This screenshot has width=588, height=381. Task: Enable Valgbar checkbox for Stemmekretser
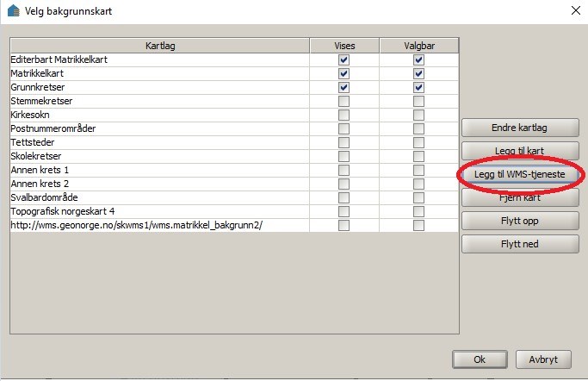[x=418, y=102]
